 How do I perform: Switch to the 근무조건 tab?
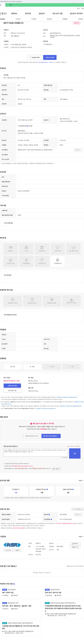tap(18, 19)
